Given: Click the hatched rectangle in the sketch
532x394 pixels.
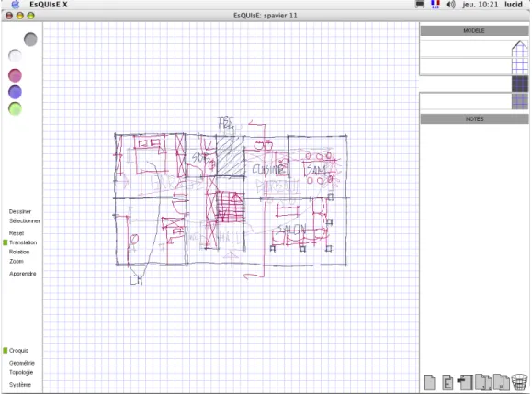Looking at the screenshot, I should (x=231, y=156).
